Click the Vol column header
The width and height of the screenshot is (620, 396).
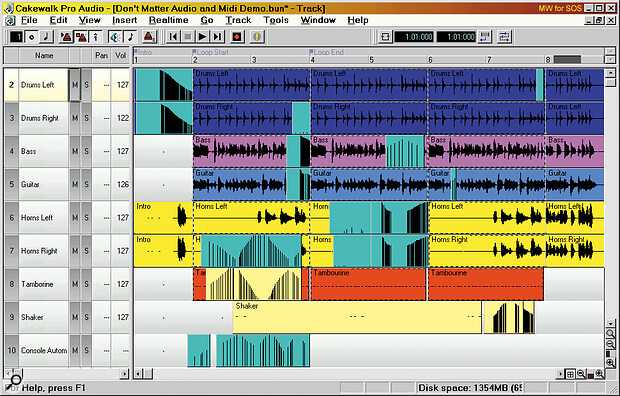[x=121, y=56]
